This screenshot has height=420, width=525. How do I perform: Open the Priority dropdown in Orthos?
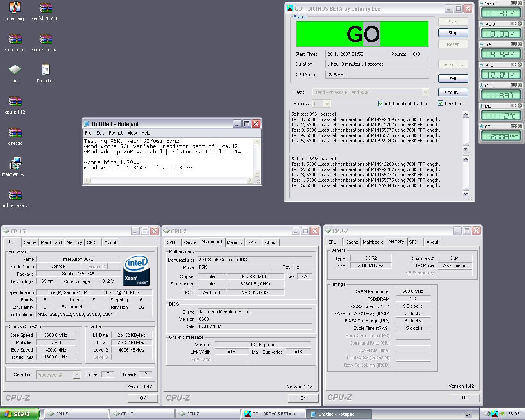click(x=326, y=104)
